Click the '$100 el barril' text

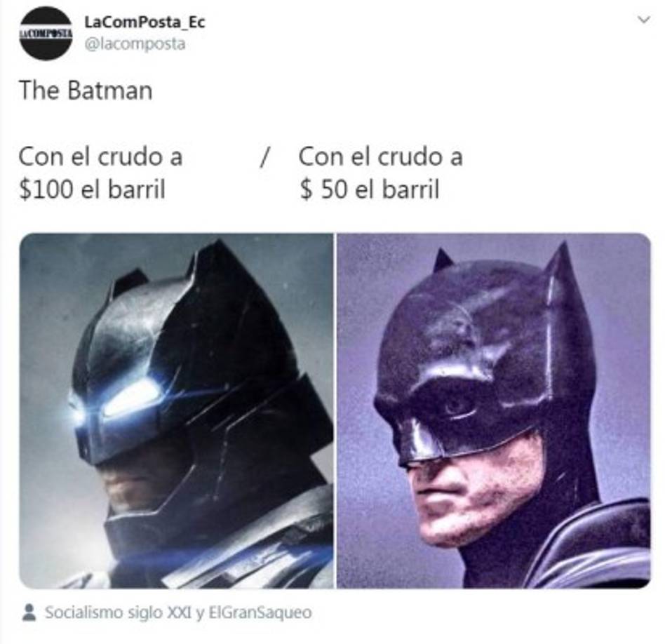pyautogui.click(x=92, y=189)
